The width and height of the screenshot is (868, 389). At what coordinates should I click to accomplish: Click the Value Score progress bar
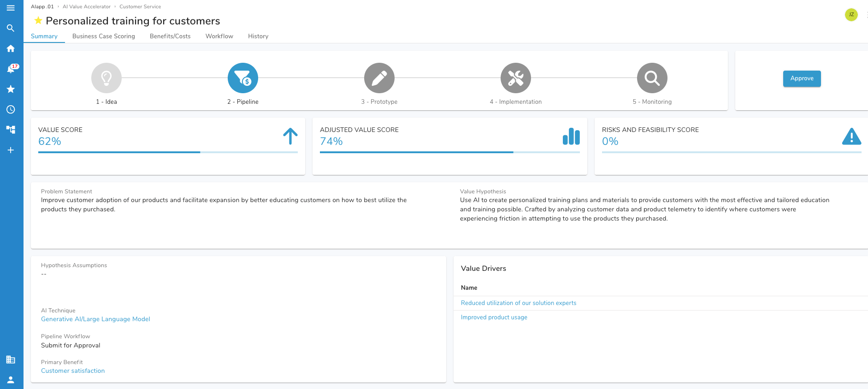tap(168, 152)
